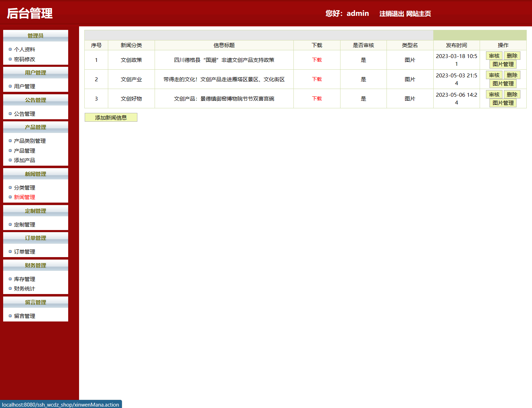This screenshot has height=408, width=532.
Task: Download attachment for 文创产业 row
Action: click(317, 79)
